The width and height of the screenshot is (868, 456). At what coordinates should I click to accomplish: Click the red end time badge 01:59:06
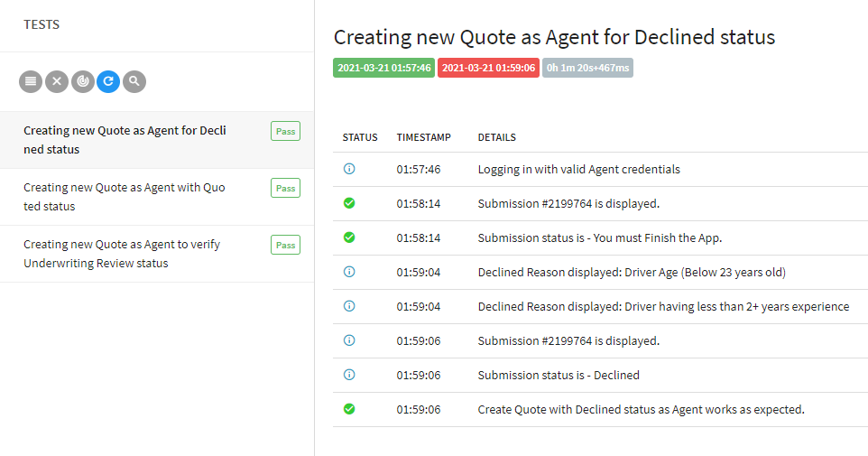[x=488, y=68]
